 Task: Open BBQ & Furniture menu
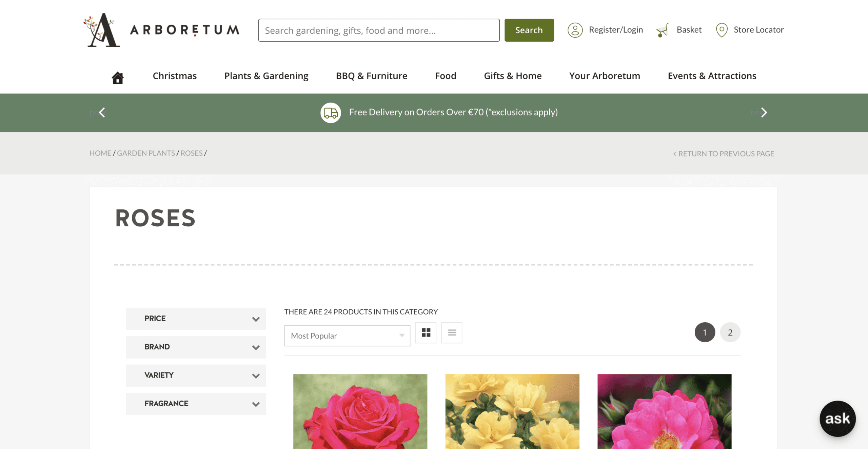372,76
